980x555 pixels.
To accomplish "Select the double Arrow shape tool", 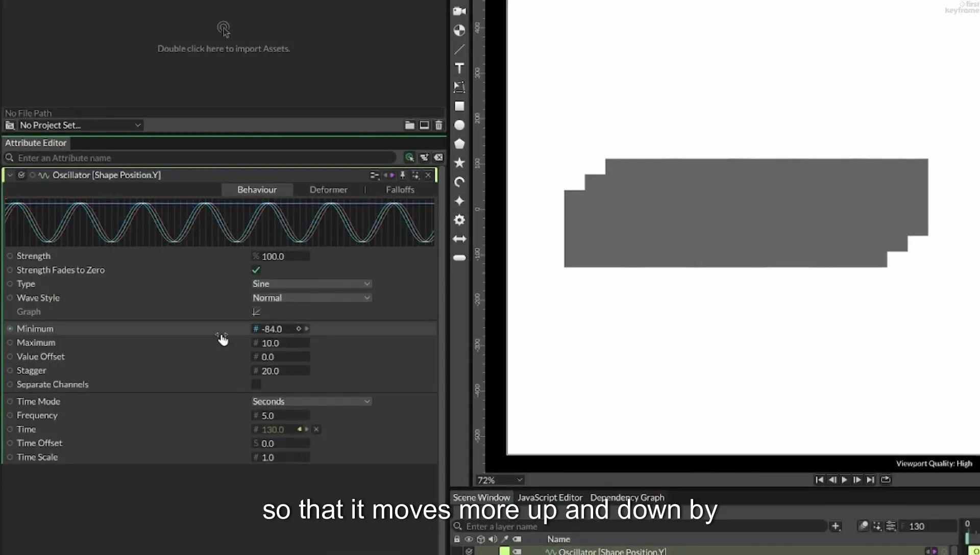I will (x=459, y=239).
